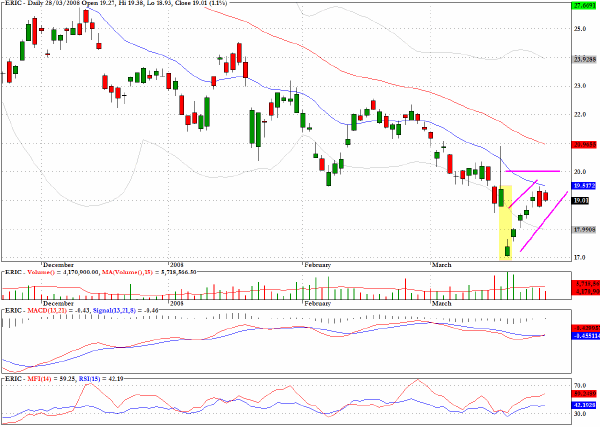Select the 4,170,90 volume value tag

(585, 291)
